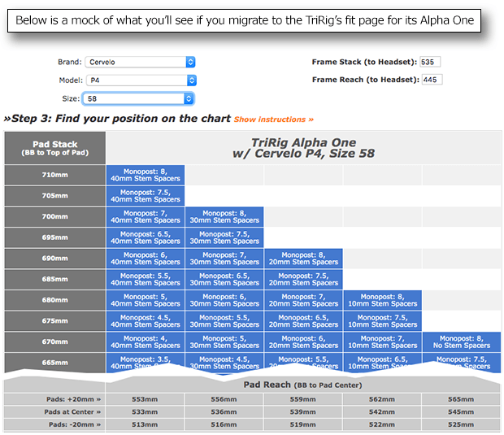Click the 519mm pad reach value
Image resolution: width=504 pixels, height=435 pixels.
point(302,424)
